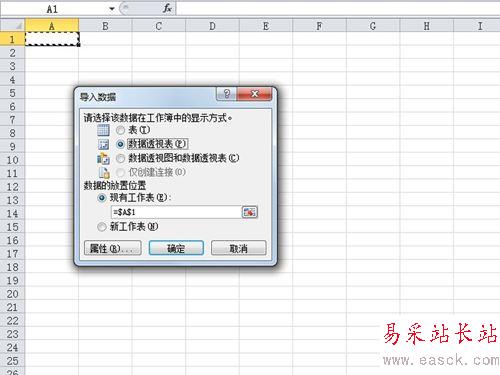The height and width of the screenshot is (375, 500).
Task: Select column A header
Action: (52, 26)
